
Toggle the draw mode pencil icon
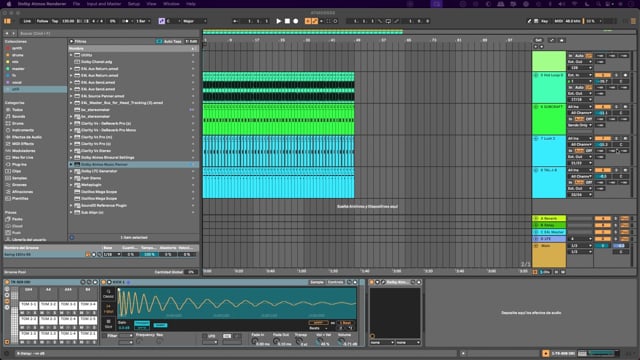529,21
